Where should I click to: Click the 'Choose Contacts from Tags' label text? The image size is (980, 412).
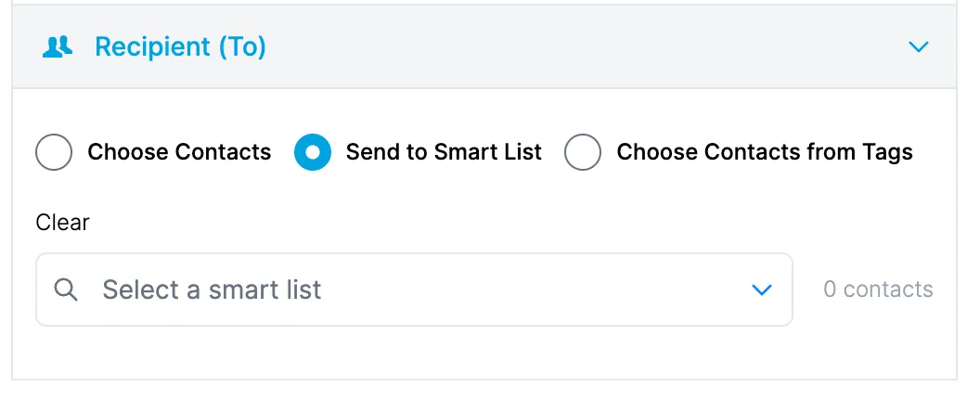765,152
